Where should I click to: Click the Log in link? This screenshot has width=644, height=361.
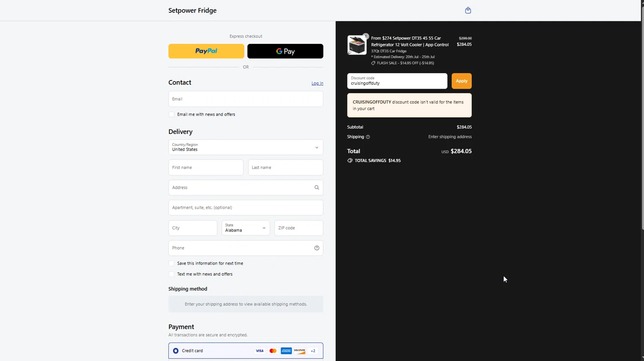(317, 83)
